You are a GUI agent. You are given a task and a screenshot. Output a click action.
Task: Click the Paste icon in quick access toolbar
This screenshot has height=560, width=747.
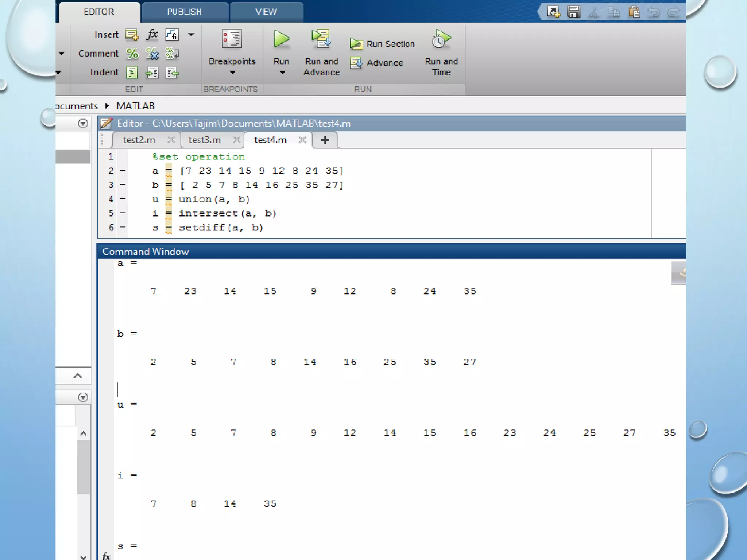(634, 12)
